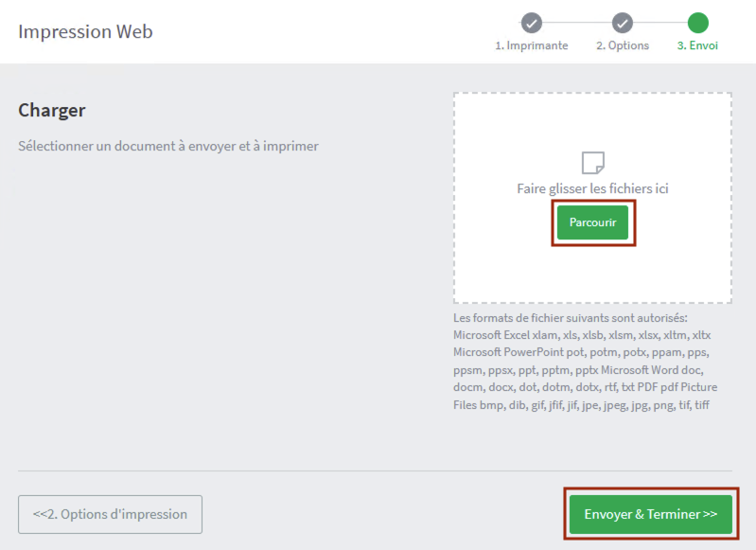
Task: Click the 'Files bmp, dib, gif' formats line
Action: pos(581,405)
